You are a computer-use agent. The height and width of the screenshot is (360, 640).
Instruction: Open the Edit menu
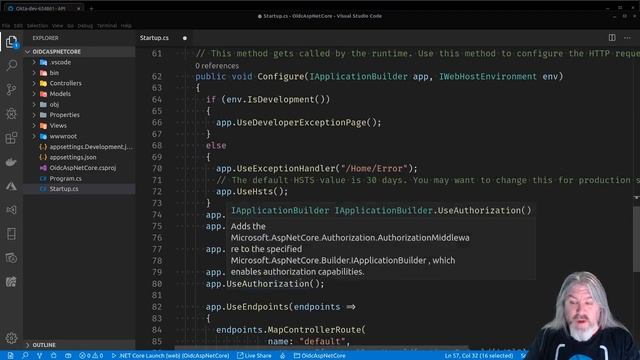pyautogui.click(x=18, y=26)
